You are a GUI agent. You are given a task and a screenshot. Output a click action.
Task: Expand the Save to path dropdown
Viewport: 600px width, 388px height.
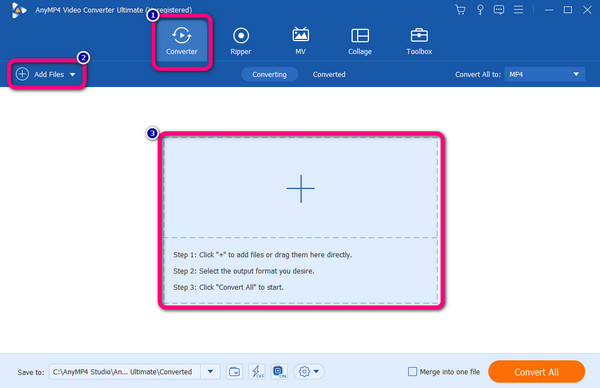coord(210,372)
